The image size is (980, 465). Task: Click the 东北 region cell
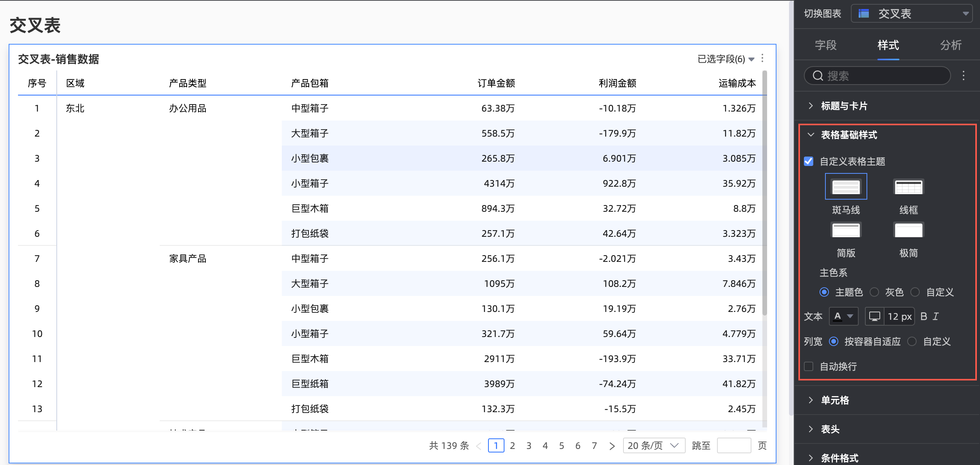click(75, 108)
